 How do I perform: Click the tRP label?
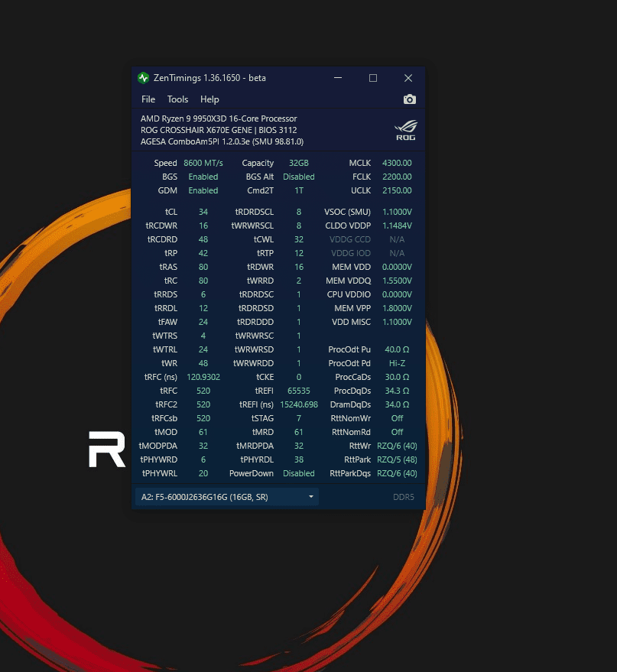[x=171, y=253]
